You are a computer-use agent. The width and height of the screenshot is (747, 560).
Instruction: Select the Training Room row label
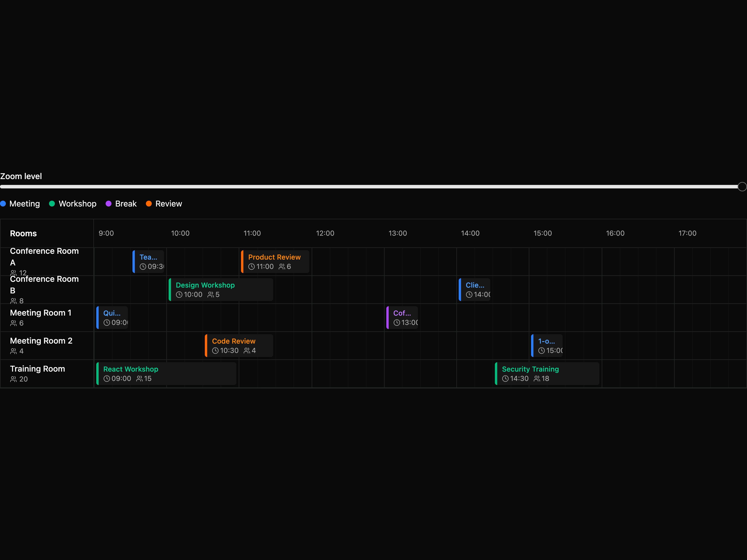point(38,369)
